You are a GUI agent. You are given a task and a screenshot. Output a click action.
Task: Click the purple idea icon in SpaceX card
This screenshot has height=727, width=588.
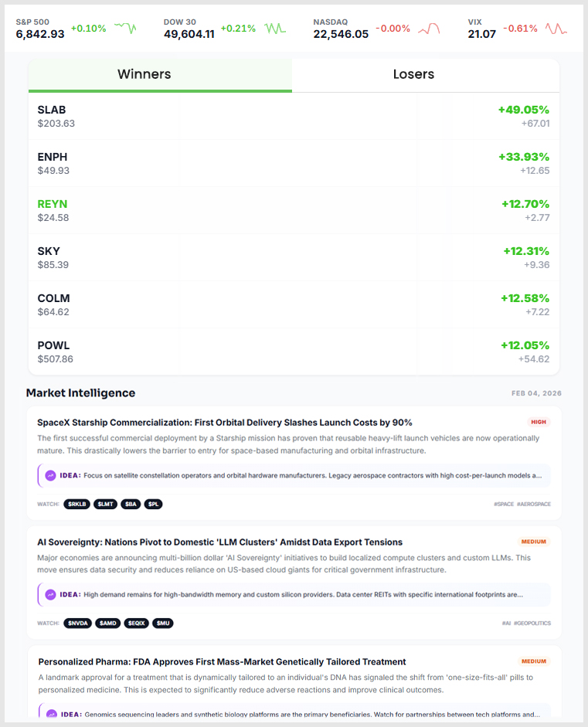click(50, 475)
